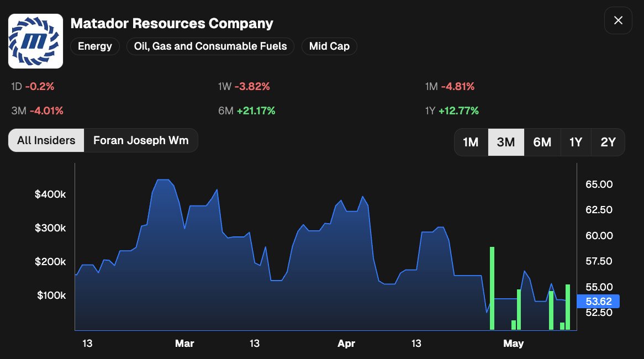Click the 1W -3.82% performance figure
The image size is (644, 359).
pyautogui.click(x=244, y=87)
